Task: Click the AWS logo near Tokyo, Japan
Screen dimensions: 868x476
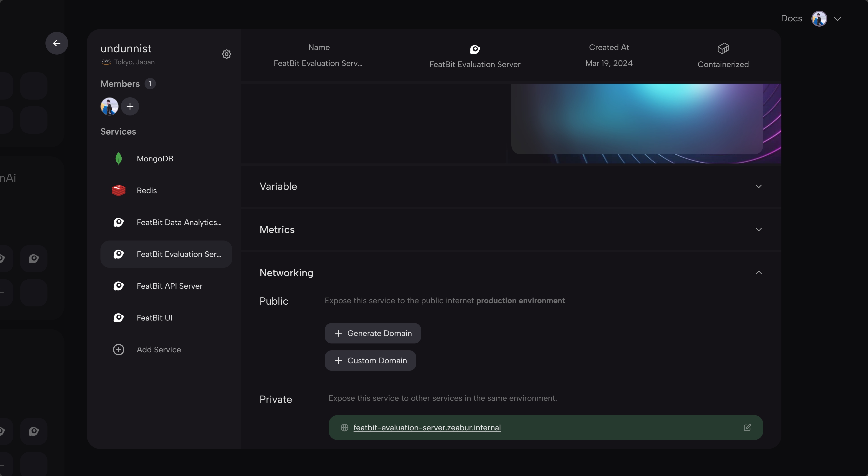Action: [106, 62]
